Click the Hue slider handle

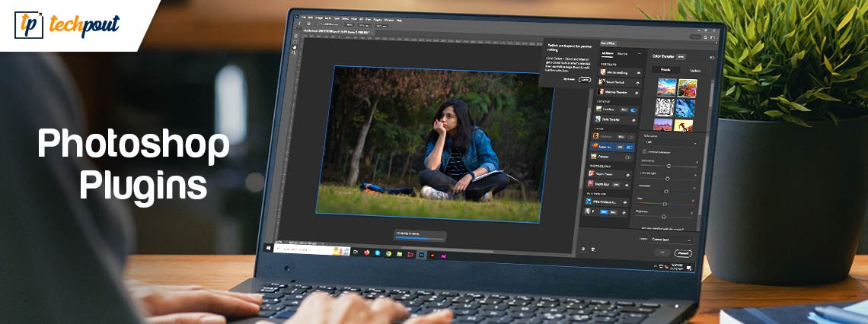click(664, 204)
